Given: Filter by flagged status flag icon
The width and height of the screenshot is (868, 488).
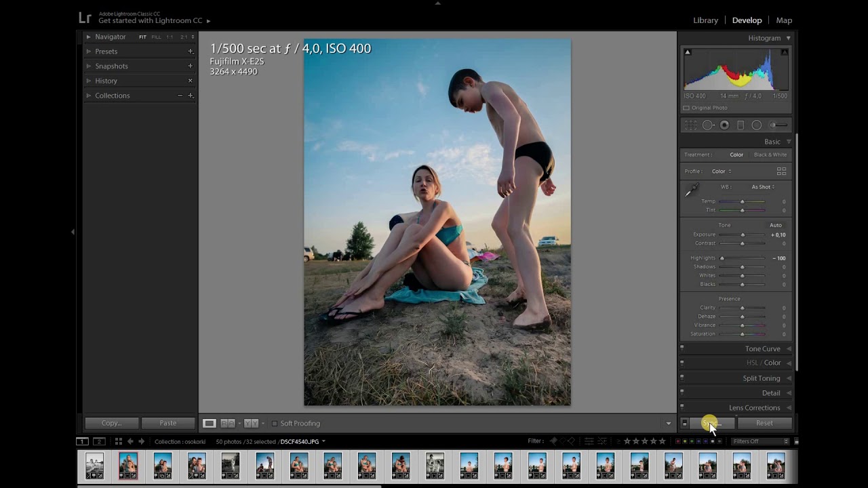Looking at the screenshot, I should coord(553,442).
